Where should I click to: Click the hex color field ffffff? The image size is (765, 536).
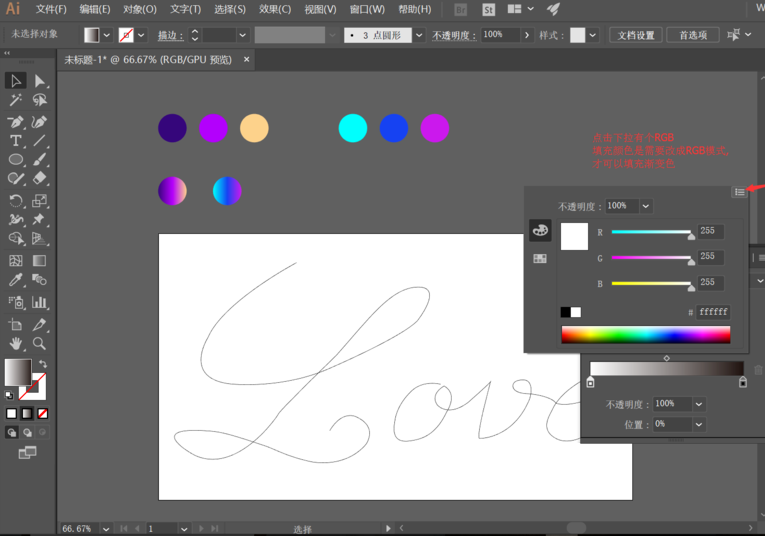(713, 312)
